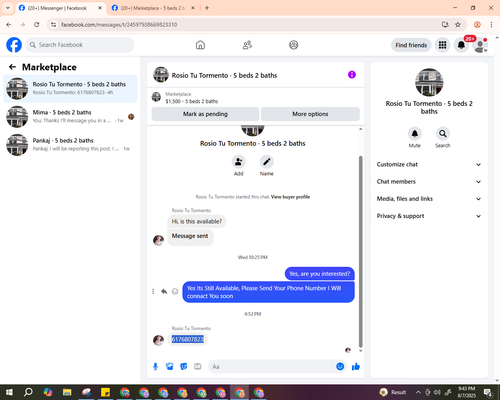
Task: Click the 'Yes, are you interested?' message
Action: [x=320, y=274]
